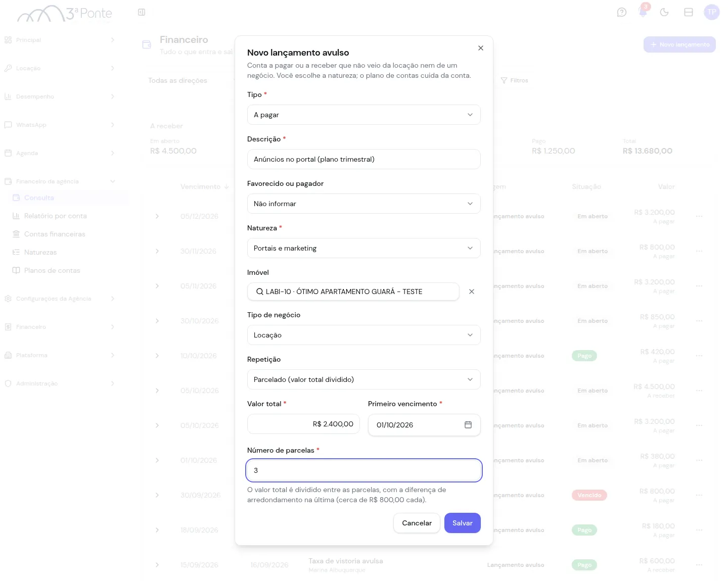Click the Novo lançamento button
The width and height of the screenshot is (728, 581).
(679, 44)
